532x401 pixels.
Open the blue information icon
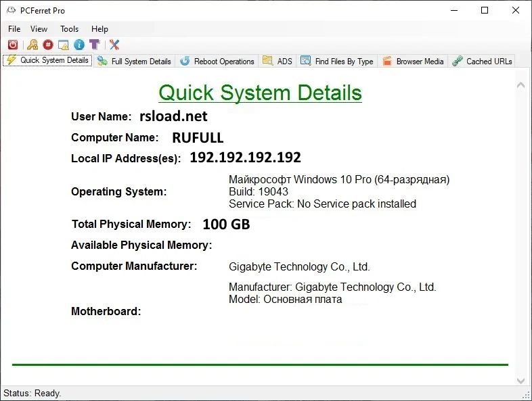[79, 45]
